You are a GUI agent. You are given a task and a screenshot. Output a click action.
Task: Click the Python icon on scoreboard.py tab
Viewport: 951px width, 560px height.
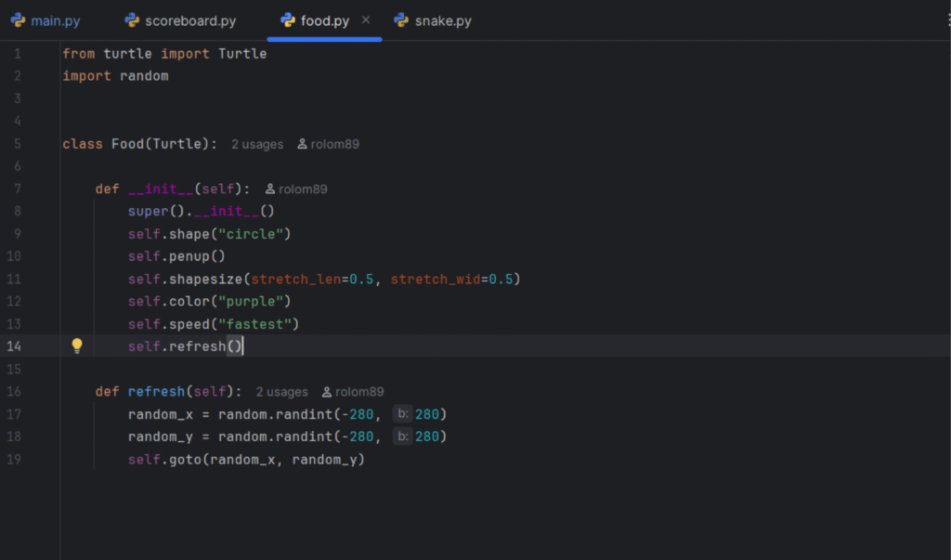point(132,20)
